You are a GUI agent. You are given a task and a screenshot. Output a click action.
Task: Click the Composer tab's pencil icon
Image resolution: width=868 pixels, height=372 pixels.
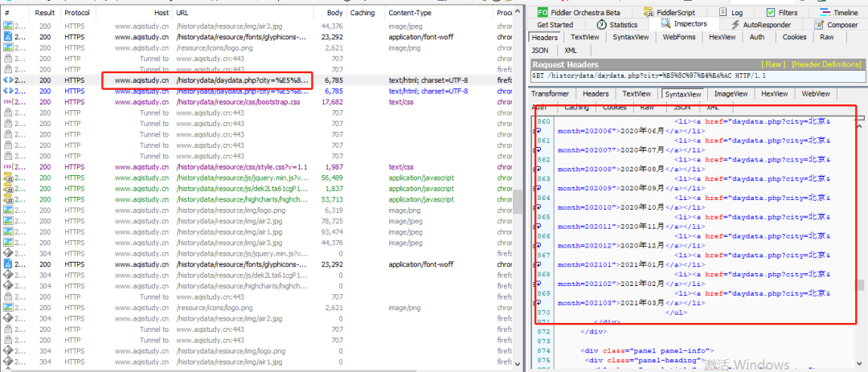(x=820, y=24)
